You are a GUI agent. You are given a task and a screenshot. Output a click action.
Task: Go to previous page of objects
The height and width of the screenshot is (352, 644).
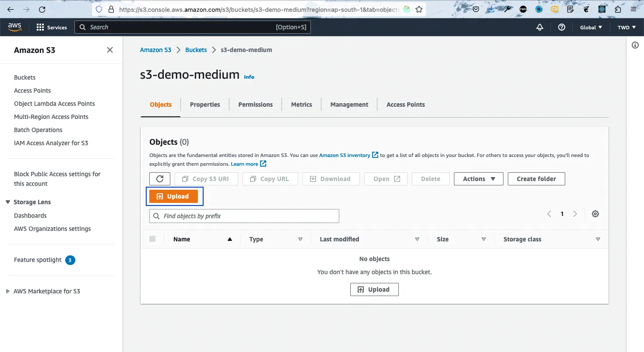click(549, 214)
